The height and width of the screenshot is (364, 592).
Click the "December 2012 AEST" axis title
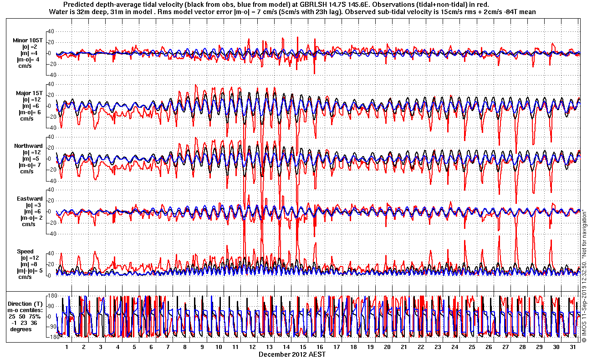pyautogui.click(x=292, y=354)
